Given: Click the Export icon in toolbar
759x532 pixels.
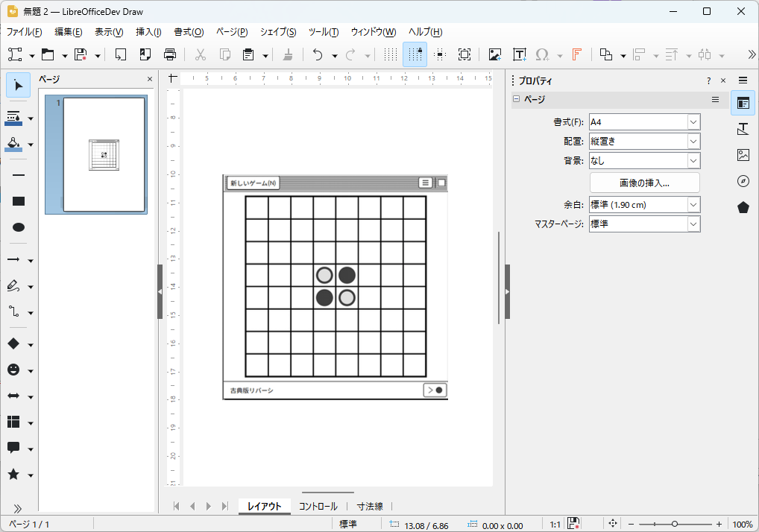Looking at the screenshot, I should point(120,54).
